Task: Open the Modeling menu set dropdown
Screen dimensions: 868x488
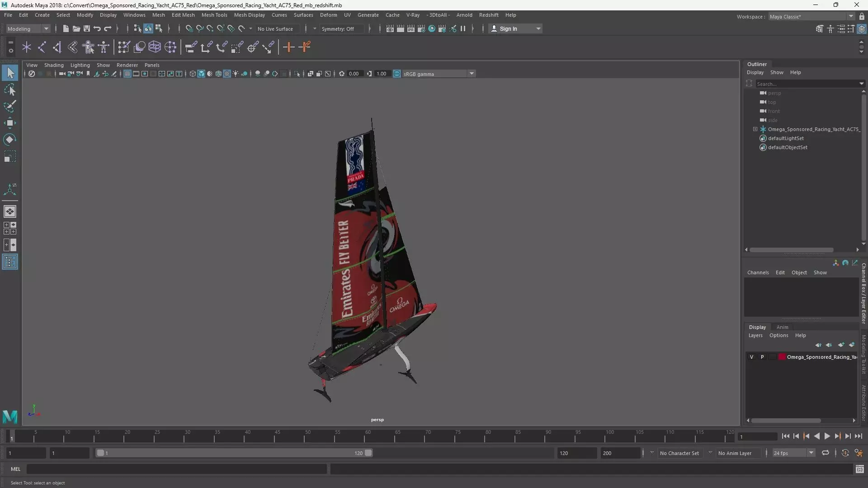Action: [28, 28]
